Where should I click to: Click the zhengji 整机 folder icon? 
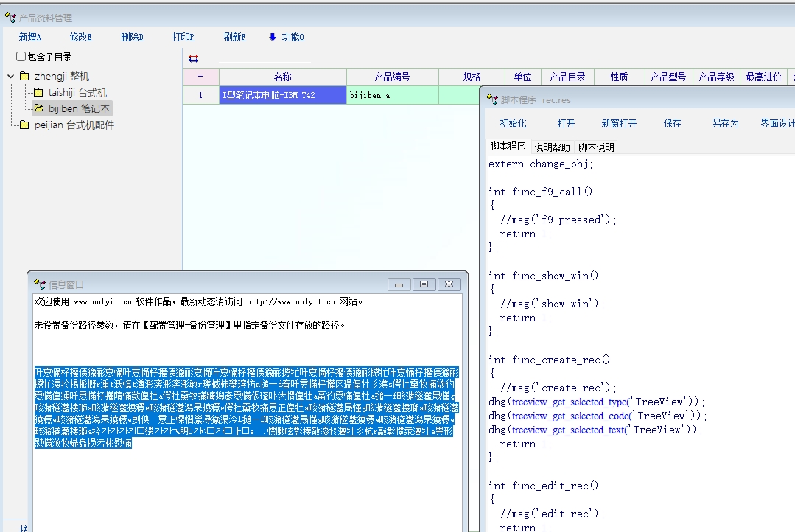24,77
